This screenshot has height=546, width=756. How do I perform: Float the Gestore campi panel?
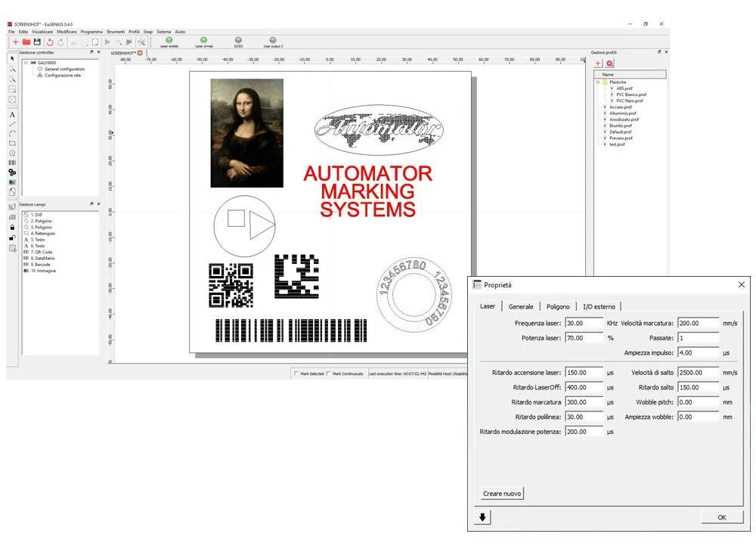click(91, 204)
